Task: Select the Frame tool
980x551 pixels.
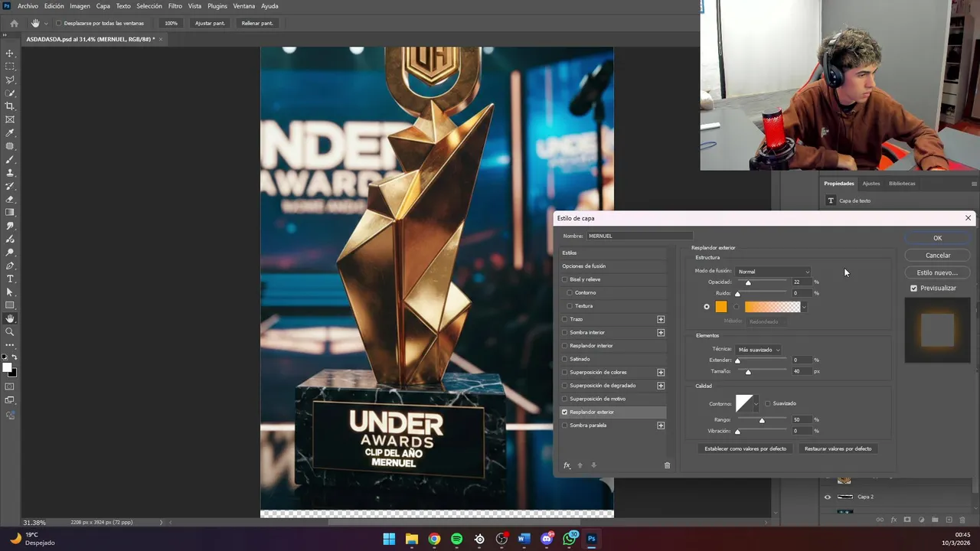Action: tap(10, 119)
